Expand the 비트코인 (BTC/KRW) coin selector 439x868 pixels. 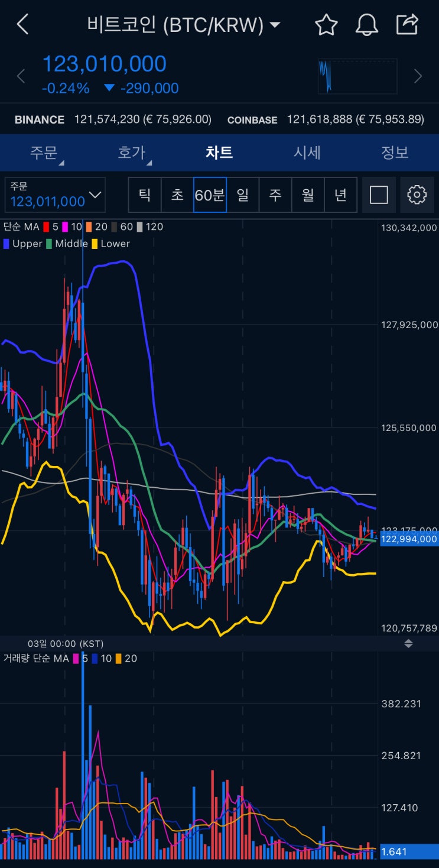coord(184,25)
